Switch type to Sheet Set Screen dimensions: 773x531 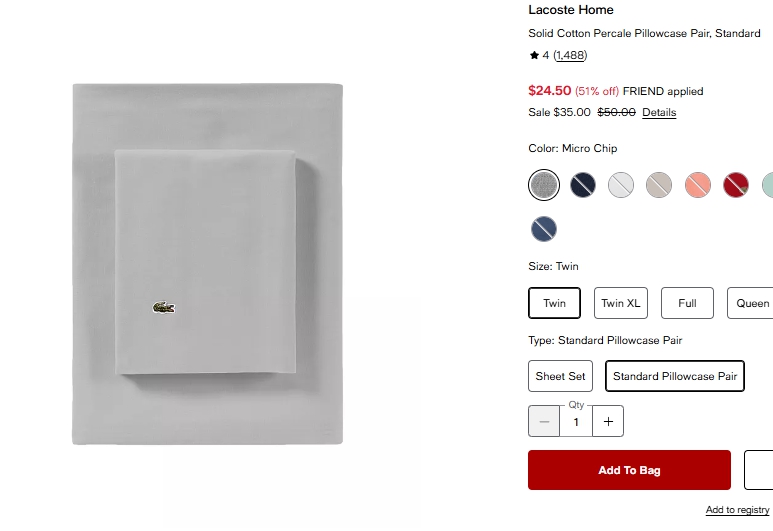[561, 376]
